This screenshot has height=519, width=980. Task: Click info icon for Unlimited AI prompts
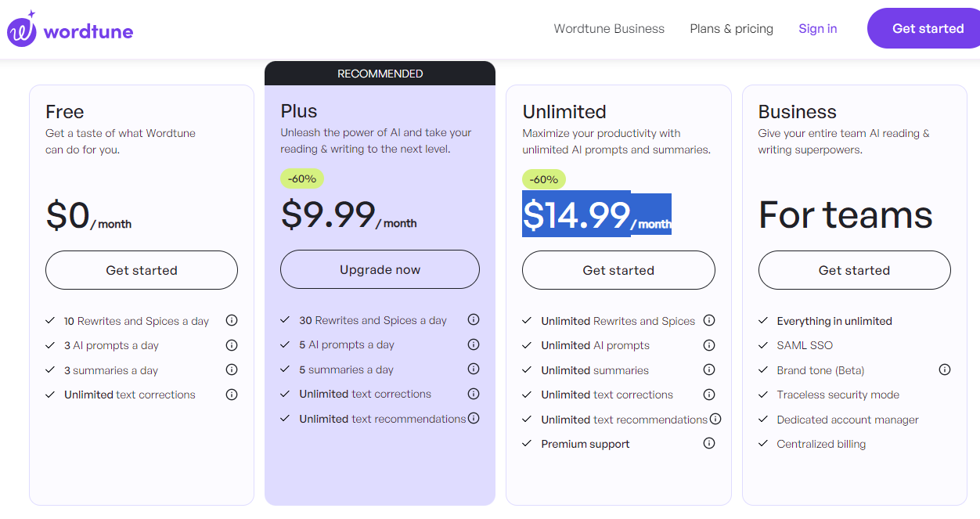click(709, 344)
